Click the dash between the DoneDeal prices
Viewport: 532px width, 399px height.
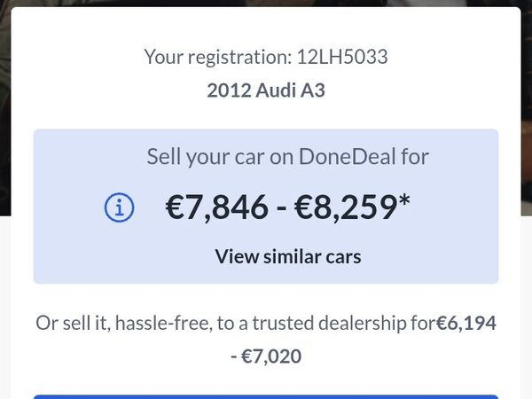click(281, 207)
